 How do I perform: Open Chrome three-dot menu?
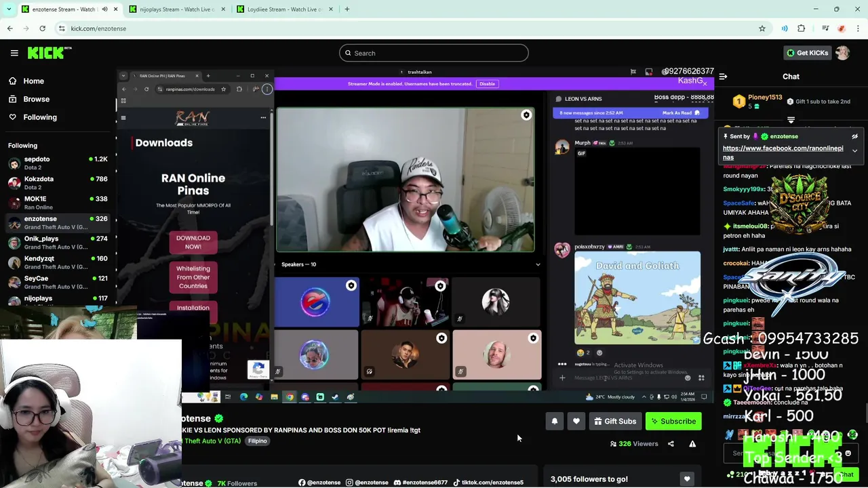857,28
